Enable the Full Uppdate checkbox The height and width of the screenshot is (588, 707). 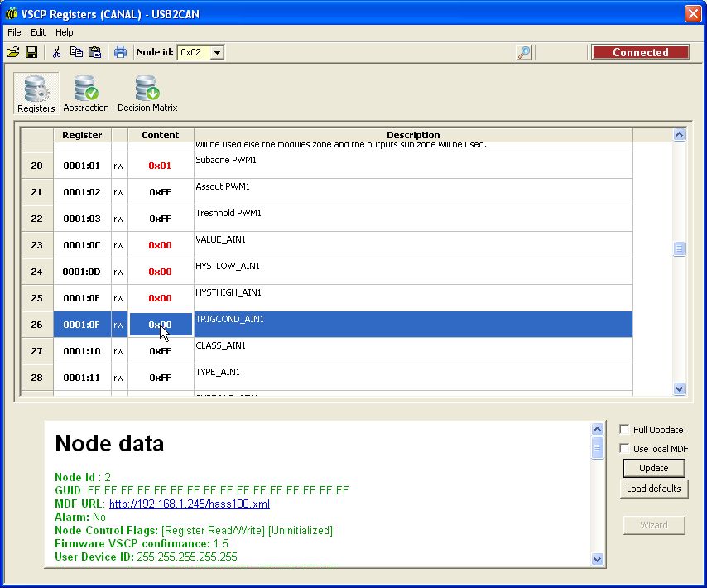coord(625,429)
